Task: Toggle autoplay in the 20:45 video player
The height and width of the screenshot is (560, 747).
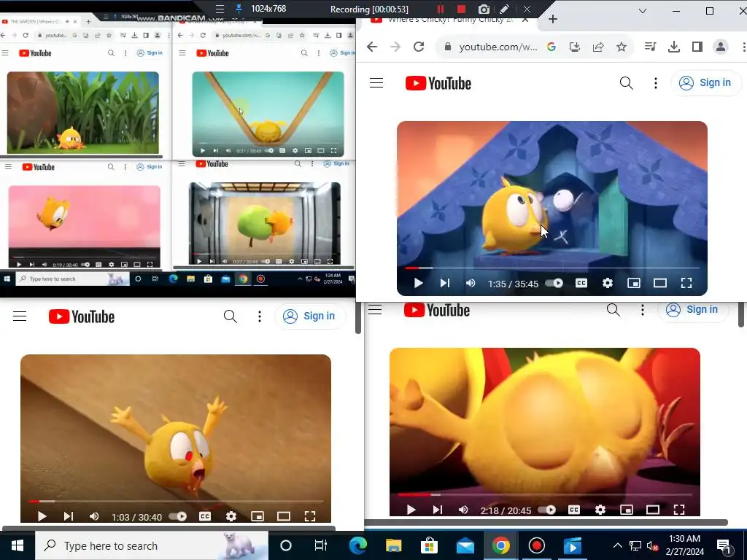Action: click(x=547, y=510)
